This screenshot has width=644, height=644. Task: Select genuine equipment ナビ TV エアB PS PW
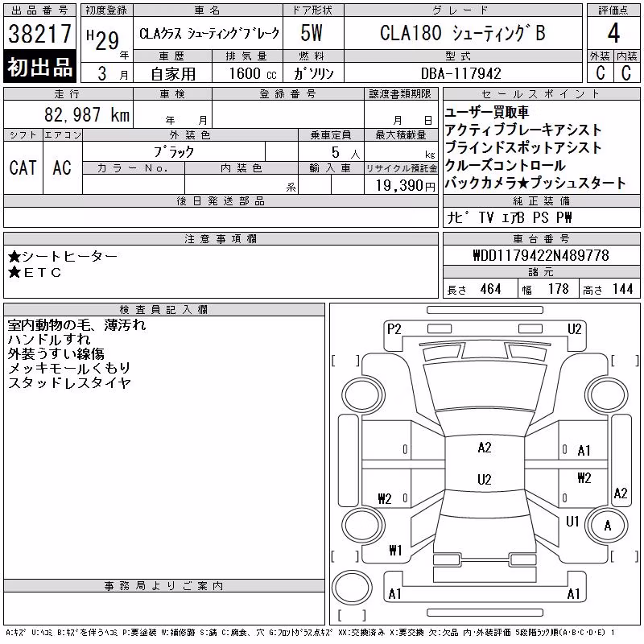[509, 217]
